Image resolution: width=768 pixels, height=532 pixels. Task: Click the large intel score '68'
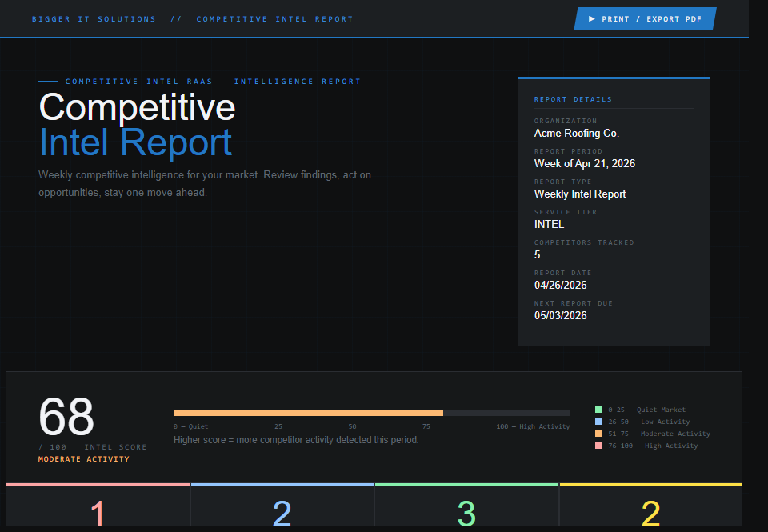click(66, 417)
